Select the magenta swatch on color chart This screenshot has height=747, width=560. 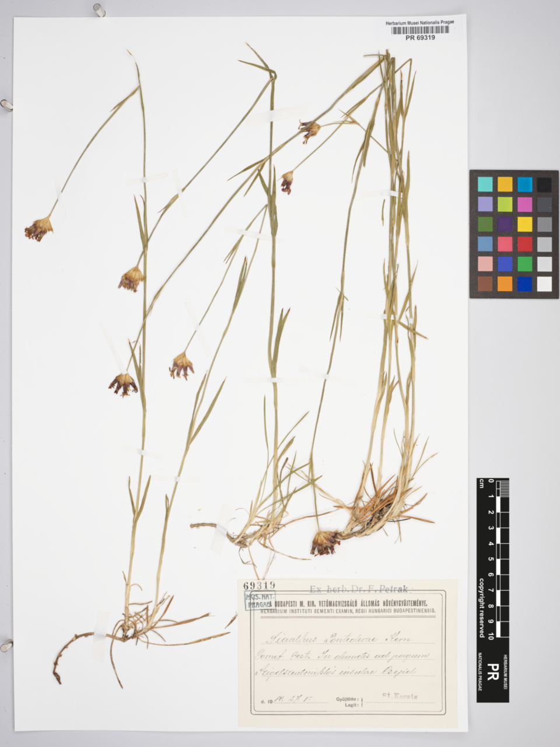(524, 204)
